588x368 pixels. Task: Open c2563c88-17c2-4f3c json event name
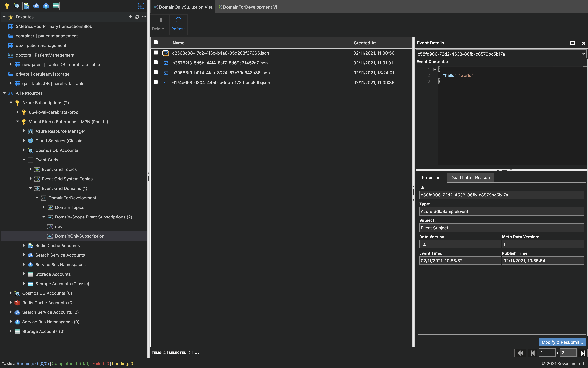pos(221,53)
